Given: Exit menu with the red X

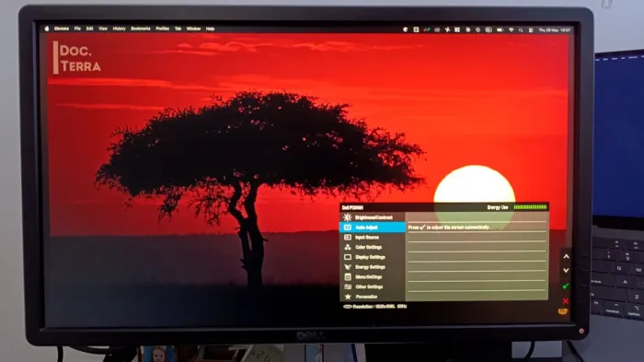Looking at the screenshot, I should point(566,301).
